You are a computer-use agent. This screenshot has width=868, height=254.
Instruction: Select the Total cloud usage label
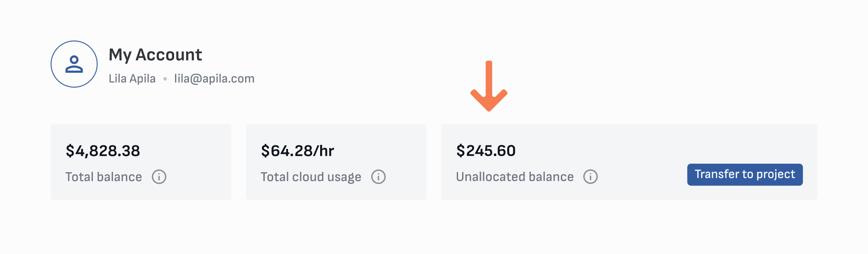(x=311, y=177)
